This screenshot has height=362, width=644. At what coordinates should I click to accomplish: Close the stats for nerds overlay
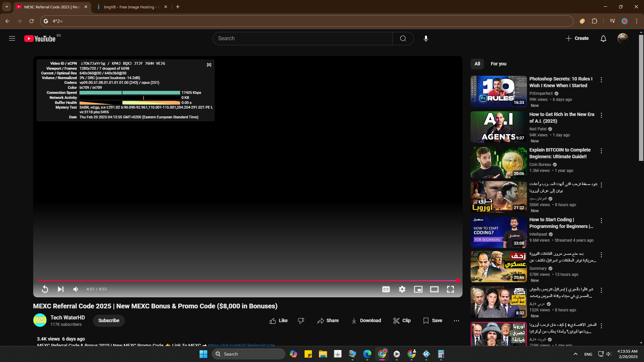[x=209, y=65]
